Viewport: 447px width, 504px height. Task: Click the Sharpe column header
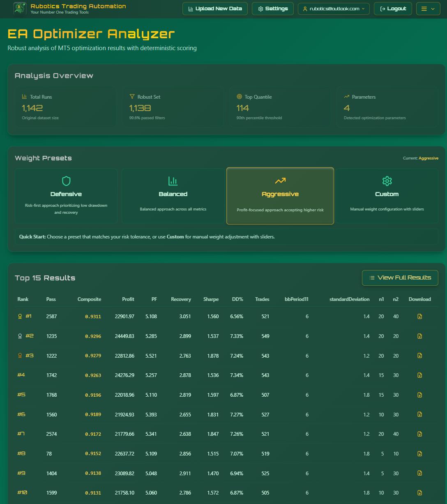211,299
